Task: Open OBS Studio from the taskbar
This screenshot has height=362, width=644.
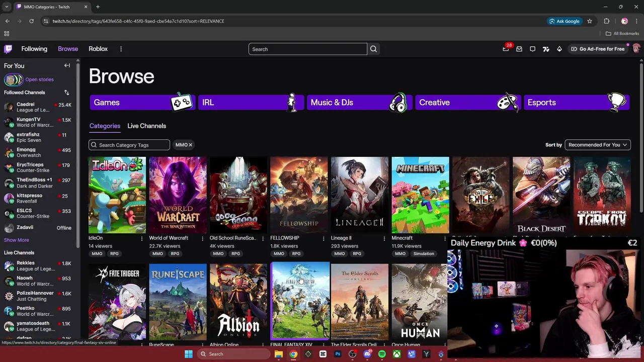Action: (352, 354)
